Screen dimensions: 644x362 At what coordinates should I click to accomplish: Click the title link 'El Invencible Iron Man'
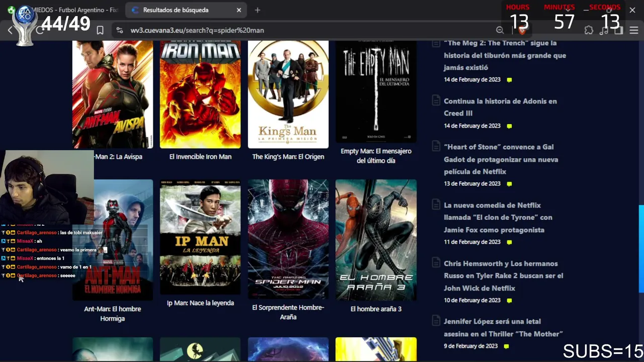(x=200, y=157)
